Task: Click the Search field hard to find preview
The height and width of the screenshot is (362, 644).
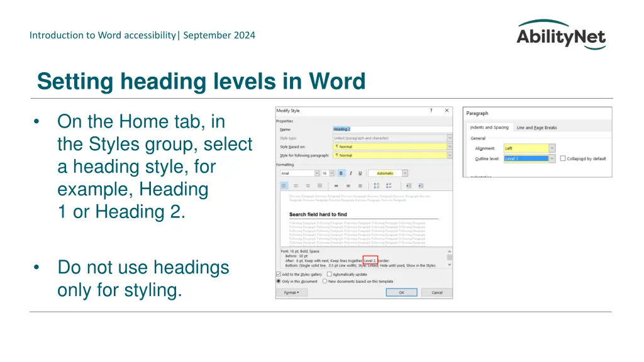Action: click(x=318, y=214)
